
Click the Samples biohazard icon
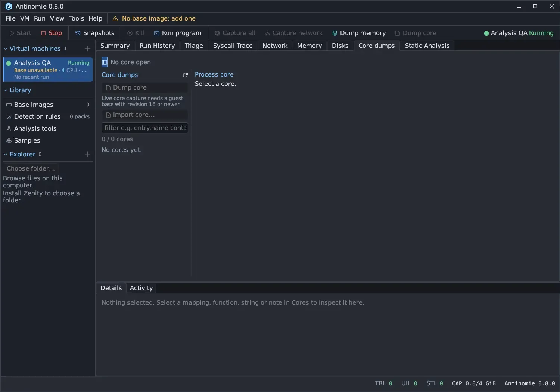coord(9,141)
